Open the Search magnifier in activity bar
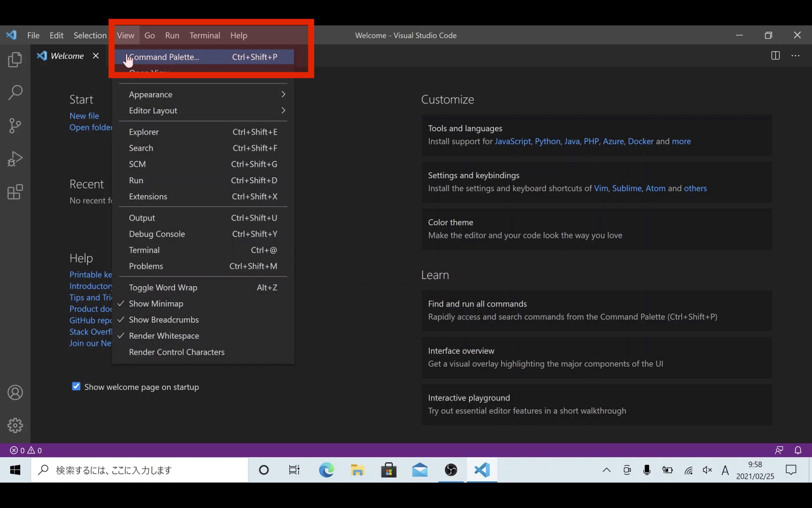The height and width of the screenshot is (508, 812). [15, 93]
